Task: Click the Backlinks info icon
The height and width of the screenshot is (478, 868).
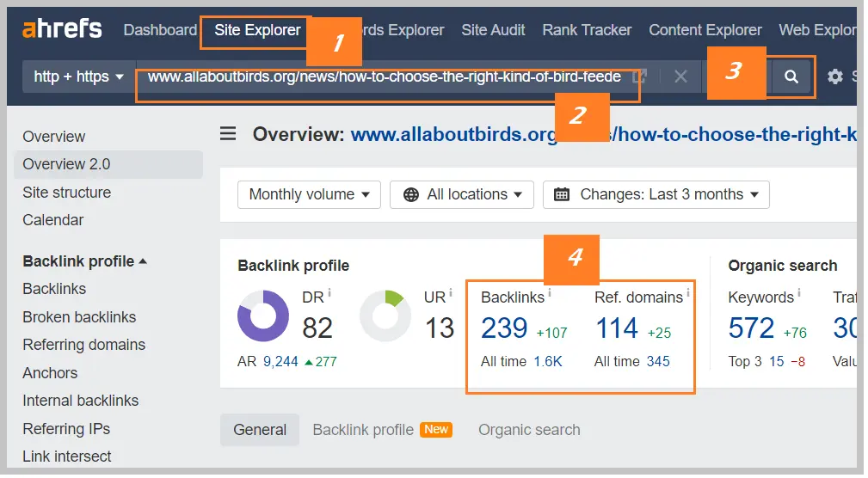Action: point(549,292)
